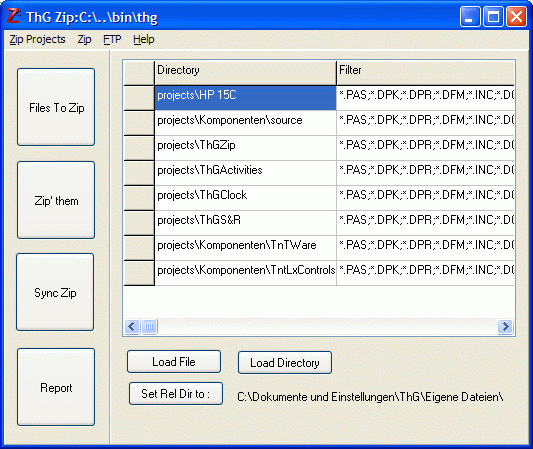Click the Directory column header
This screenshot has width=533, height=449.
[x=245, y=73]
